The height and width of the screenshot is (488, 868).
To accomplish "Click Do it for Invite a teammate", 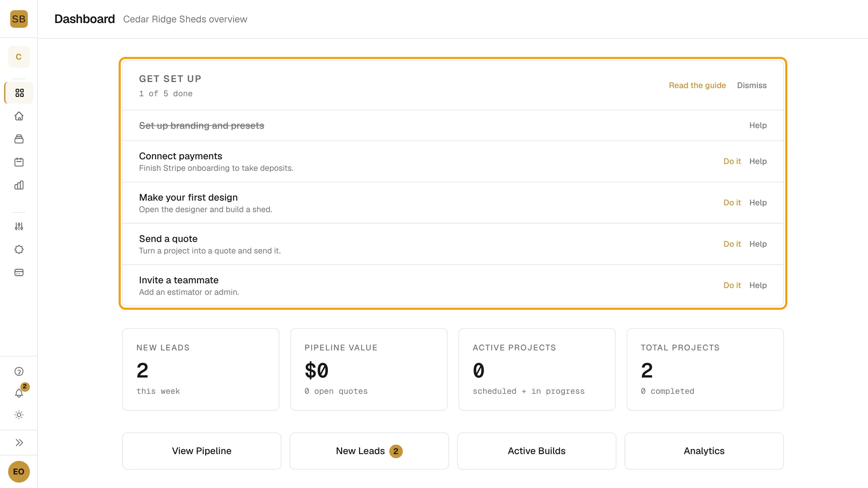I will pyautogui.click(x=732, y=285).
